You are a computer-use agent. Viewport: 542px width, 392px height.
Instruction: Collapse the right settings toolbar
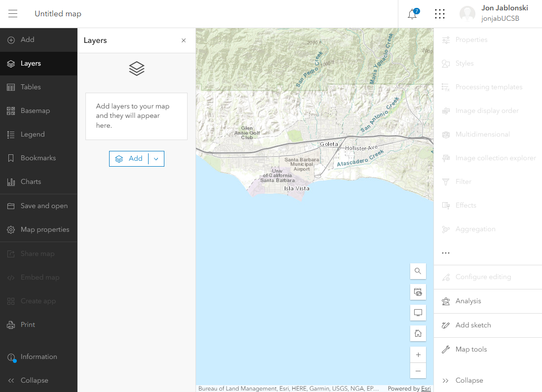pyautogui.click(x=468, y=381)
